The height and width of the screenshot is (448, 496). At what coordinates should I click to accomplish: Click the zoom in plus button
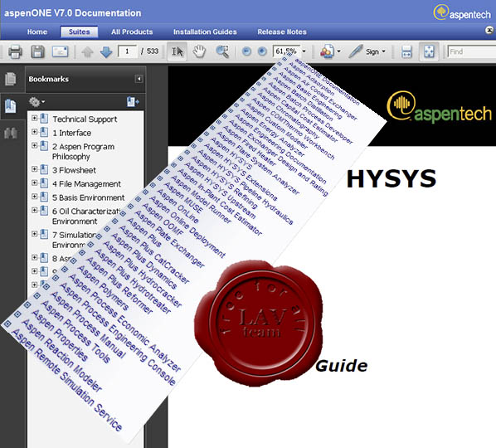(262, 51)
